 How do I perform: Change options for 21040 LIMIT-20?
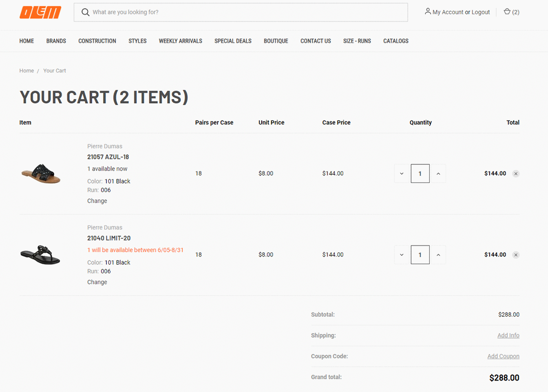[97, 282]
